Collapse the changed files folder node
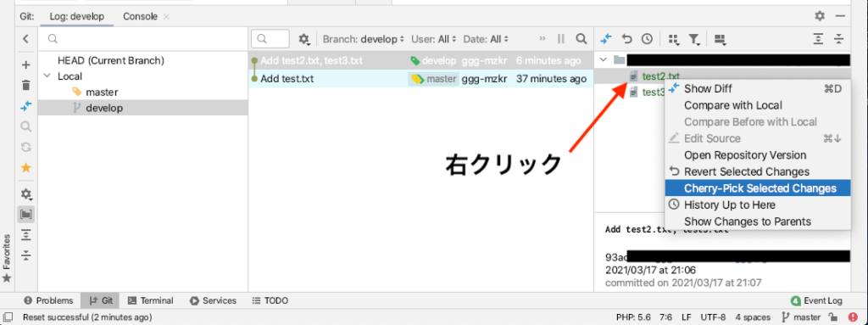 point(604,60)
